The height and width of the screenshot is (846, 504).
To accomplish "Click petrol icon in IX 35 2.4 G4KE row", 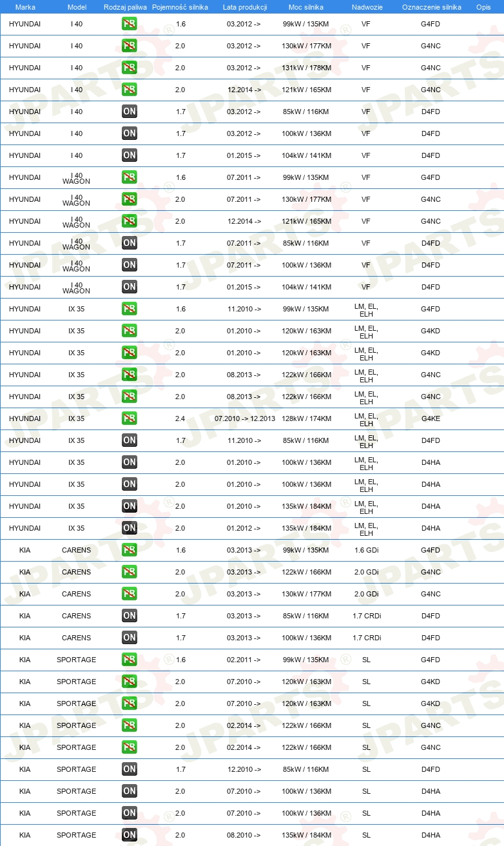I will (130, 418).
